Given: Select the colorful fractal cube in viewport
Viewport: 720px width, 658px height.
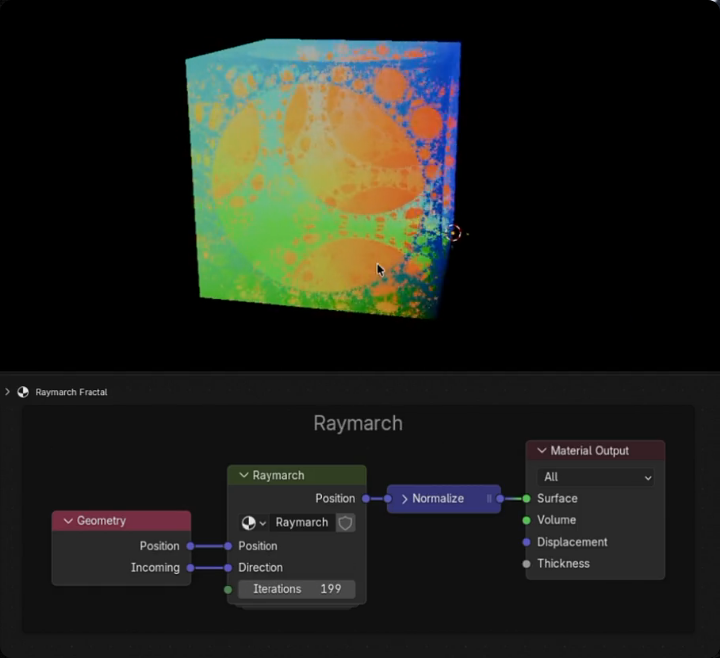Looking at the screenshot, I should pos(320,180).
